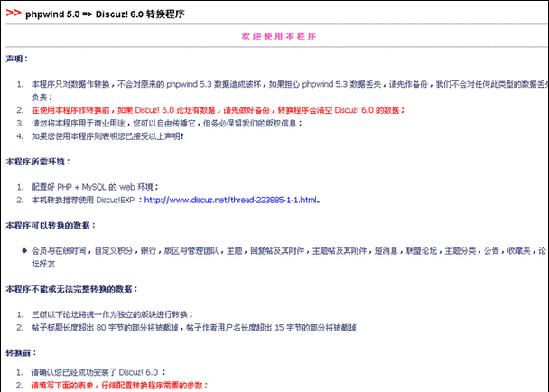Click the '声明：' heading
Screen dimensions: 549x392
tap(17, 59)
